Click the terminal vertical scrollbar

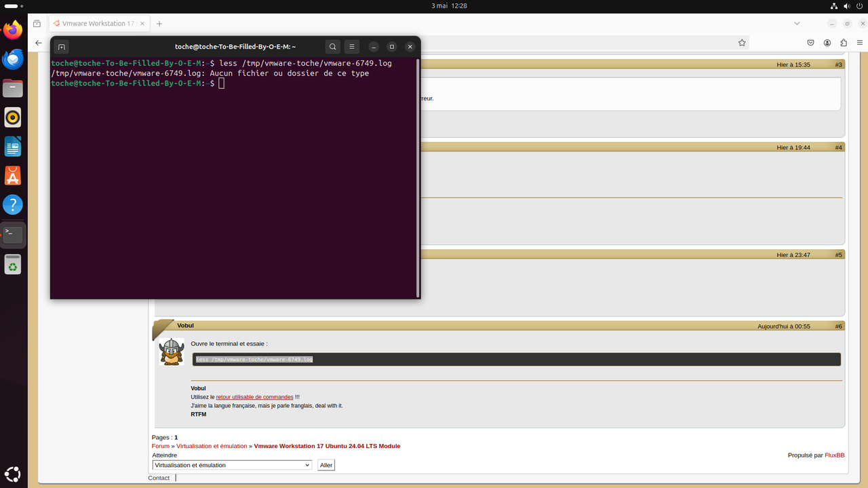(x=418, y=178)
